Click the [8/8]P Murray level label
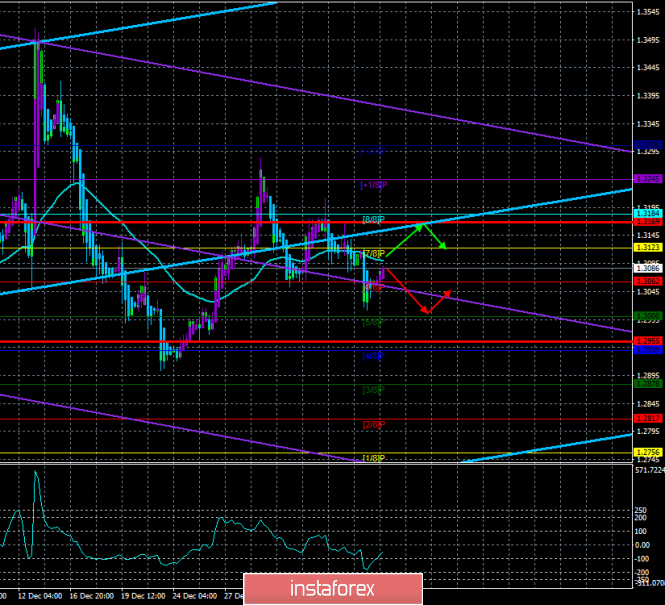Viewport: 665px width, 605px height. click(x=374, y=220)
